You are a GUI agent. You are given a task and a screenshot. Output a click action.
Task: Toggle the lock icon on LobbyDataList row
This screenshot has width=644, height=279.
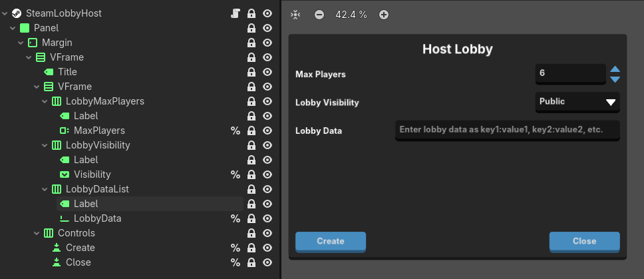251,189
